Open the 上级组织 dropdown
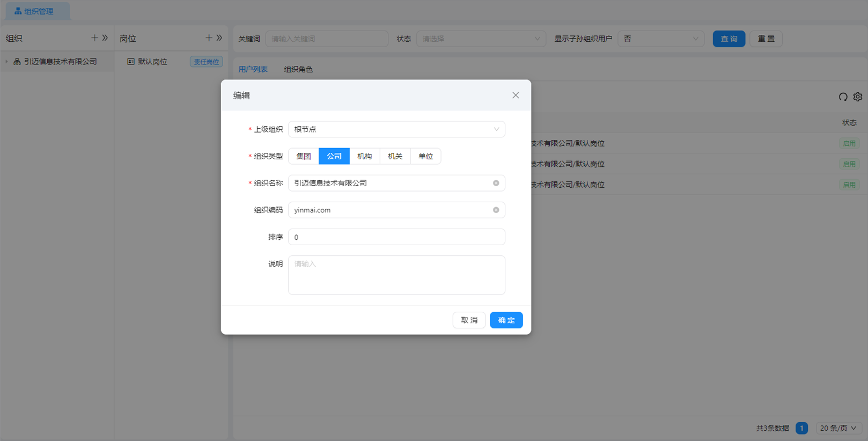 click(396, 129)
